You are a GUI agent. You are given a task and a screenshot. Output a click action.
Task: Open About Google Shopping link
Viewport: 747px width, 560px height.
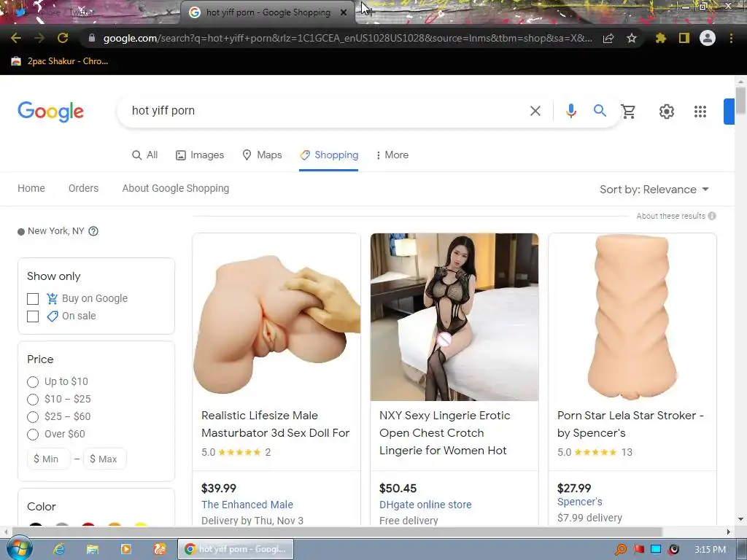pos(175,188)
